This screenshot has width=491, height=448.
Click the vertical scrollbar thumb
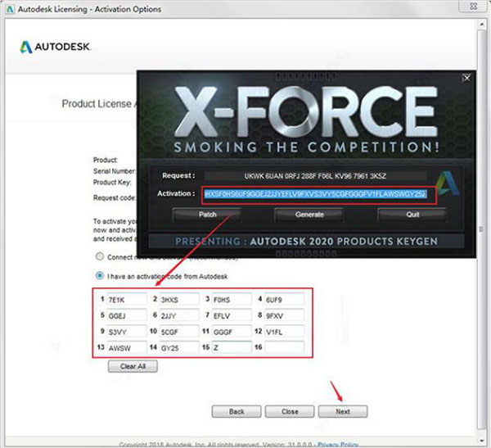coord(482,229)
